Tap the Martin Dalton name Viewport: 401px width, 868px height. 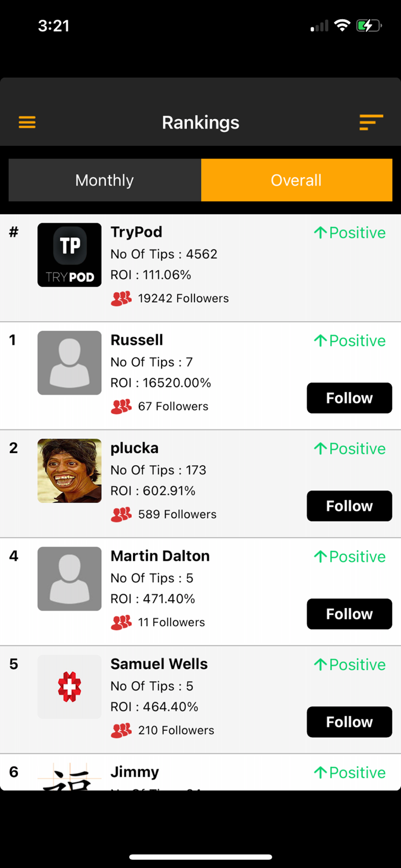[160, 556]
